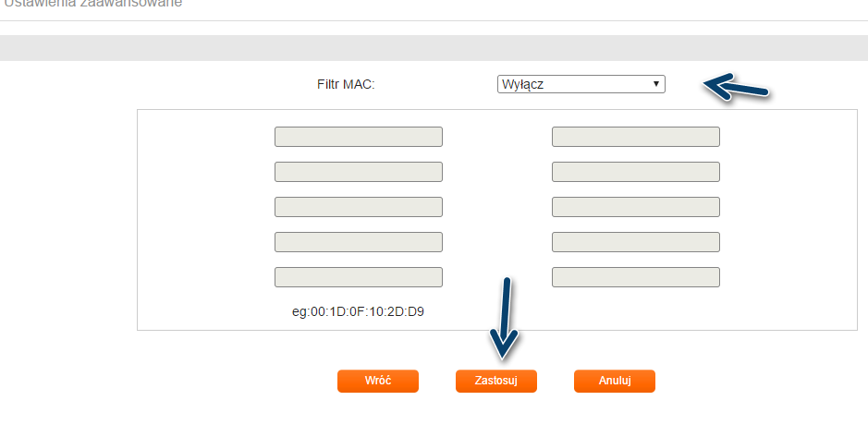Focus fifth MAC field in right column

[x=635, y=277]
